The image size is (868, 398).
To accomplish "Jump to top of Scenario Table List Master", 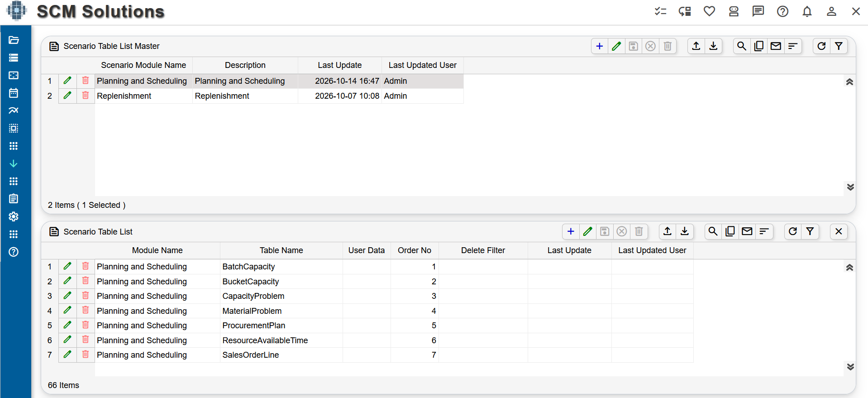I will (x=849, y=82).
